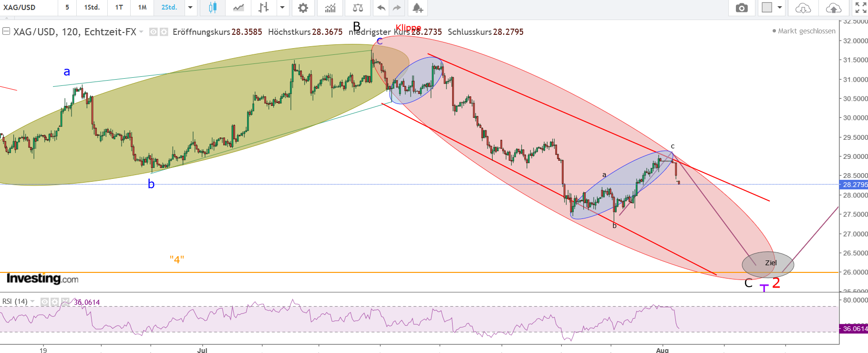Click the orange "4" annotation label

(177, 260)
